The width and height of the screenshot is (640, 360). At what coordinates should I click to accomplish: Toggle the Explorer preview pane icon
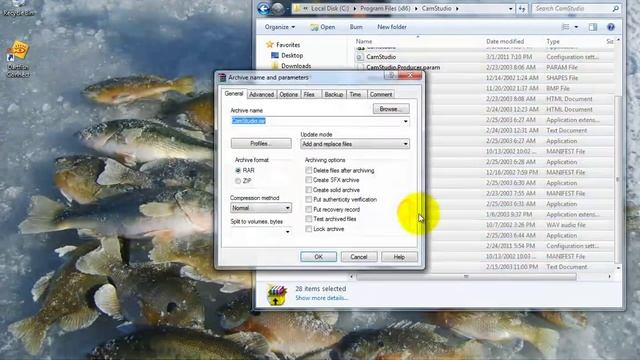pyautogui.click(x=593, y=27)
